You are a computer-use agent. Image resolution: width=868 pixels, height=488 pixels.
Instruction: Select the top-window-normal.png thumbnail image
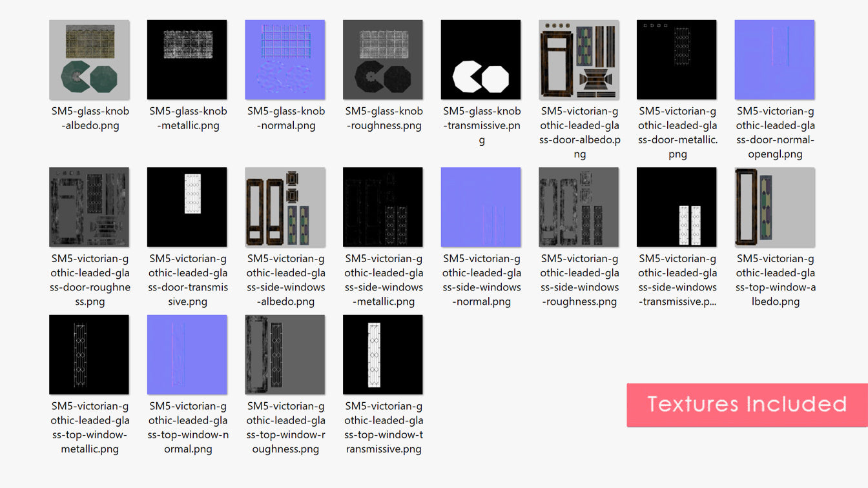tap(187, 354)
